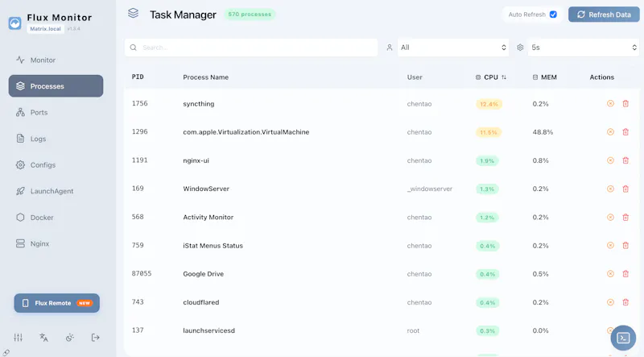Click the trash icon in WindowServer row
Viewport: 644px width, 357px height.
click(625, 189)
